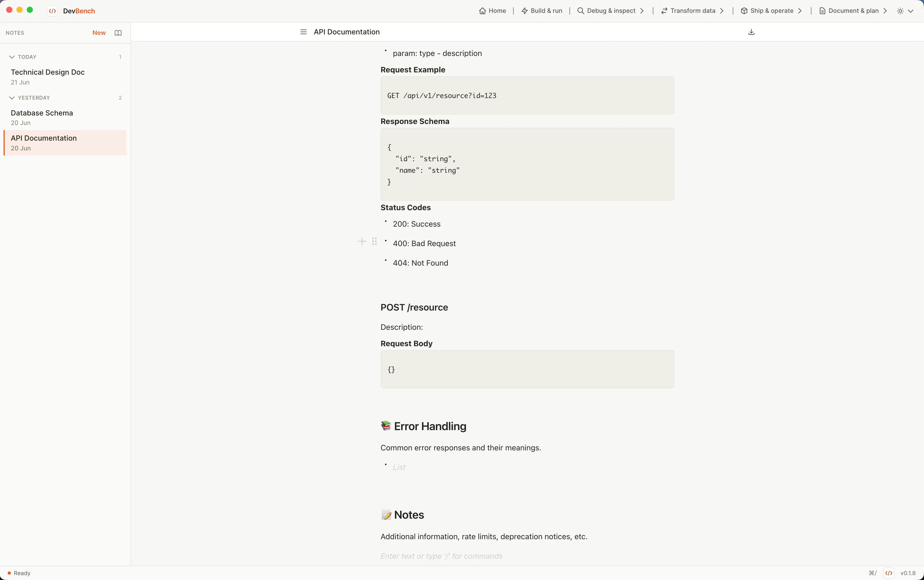
Task: Open Transform data menu
Action: pyautogui.click(x=692, y=11)
